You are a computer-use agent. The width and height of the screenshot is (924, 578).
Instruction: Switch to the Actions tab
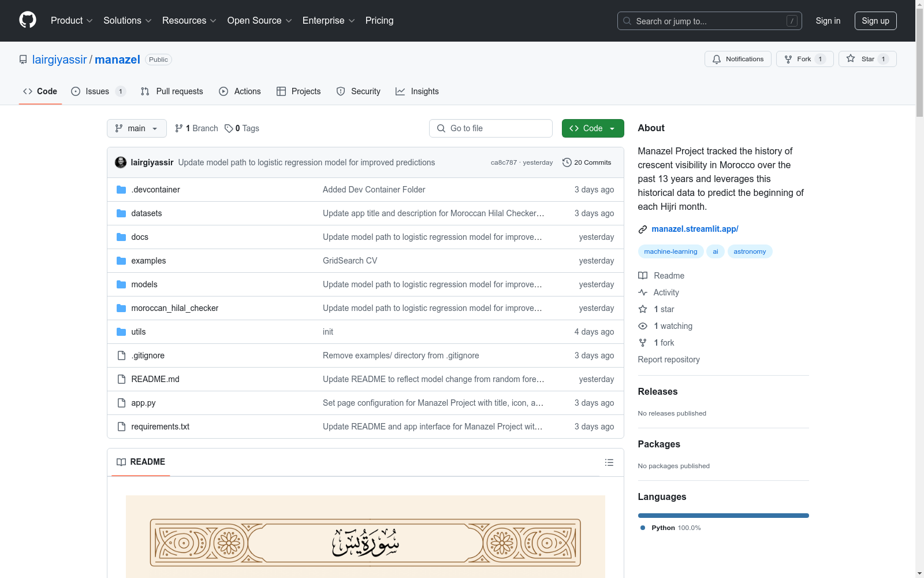coord(240,91)
